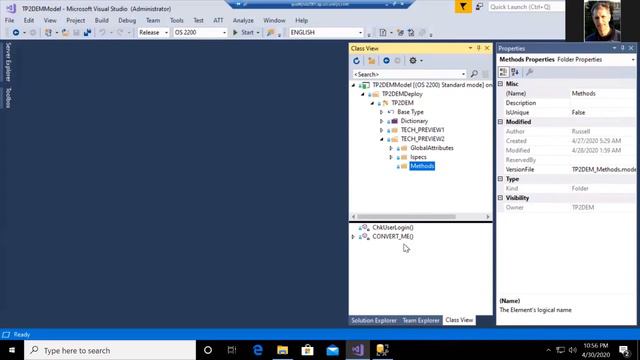Click the feedback filter funnel icon
Screen dimensions: 640x360
coord(463,7)
